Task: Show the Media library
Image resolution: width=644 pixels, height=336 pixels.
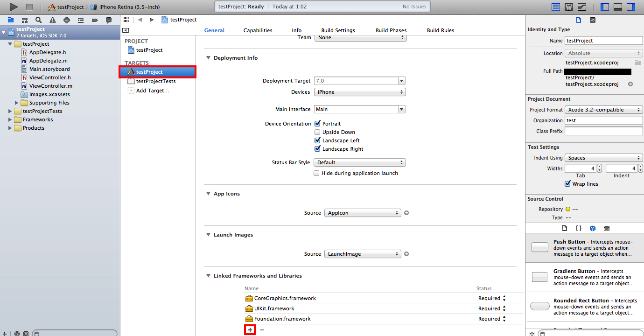Action: 606,228
